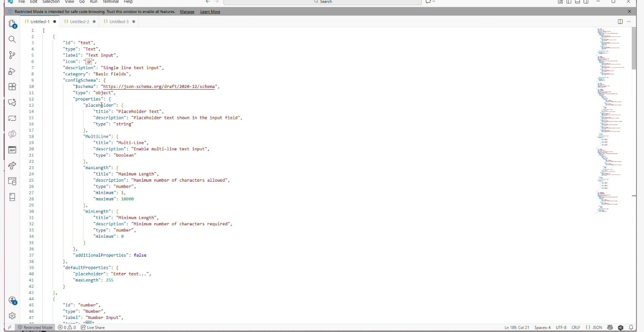644x332 pixels.
Task: Open the Spaces: 4 indentation selector
Action: coord(543,327)
